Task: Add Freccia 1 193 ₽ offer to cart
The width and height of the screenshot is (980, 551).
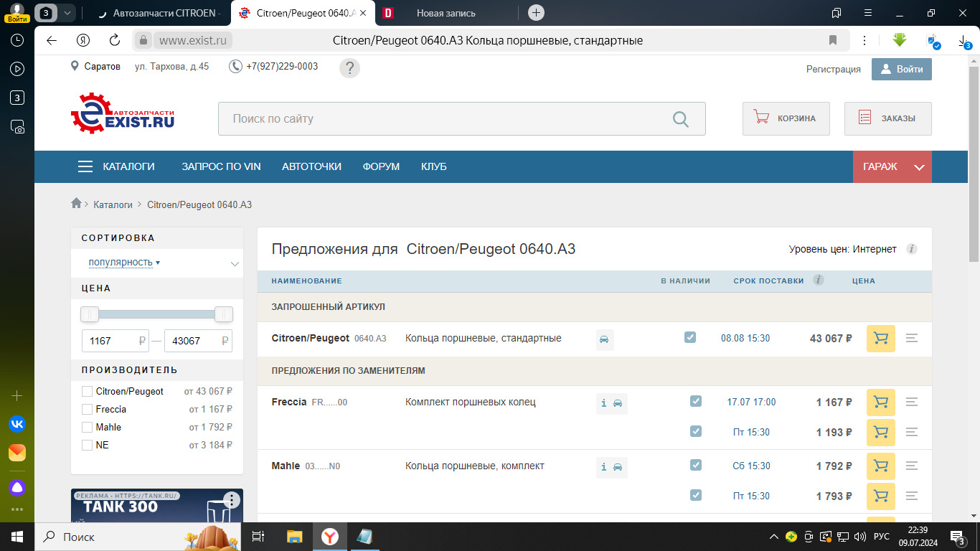Action: [x=881, y=433]
